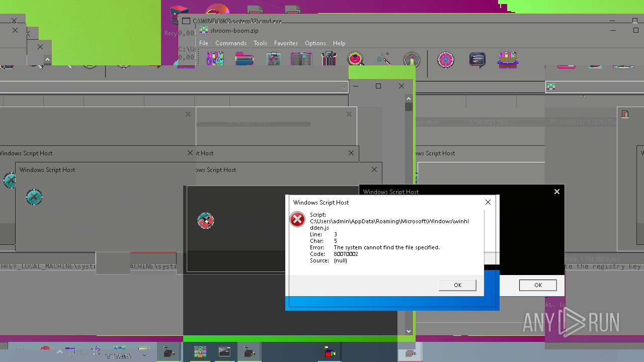
Task: Click the teal error icon in left dialog
Action: tap(34, 197)
